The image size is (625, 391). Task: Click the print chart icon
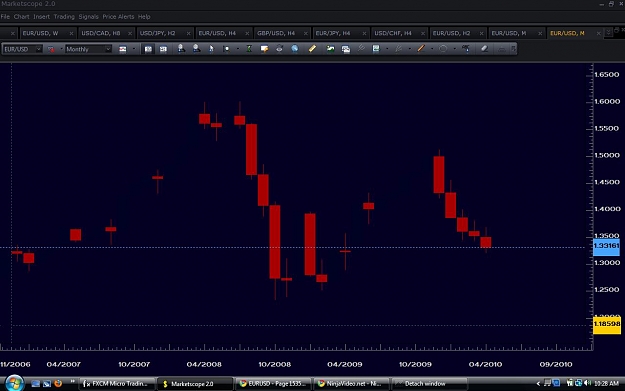[279, 49]
